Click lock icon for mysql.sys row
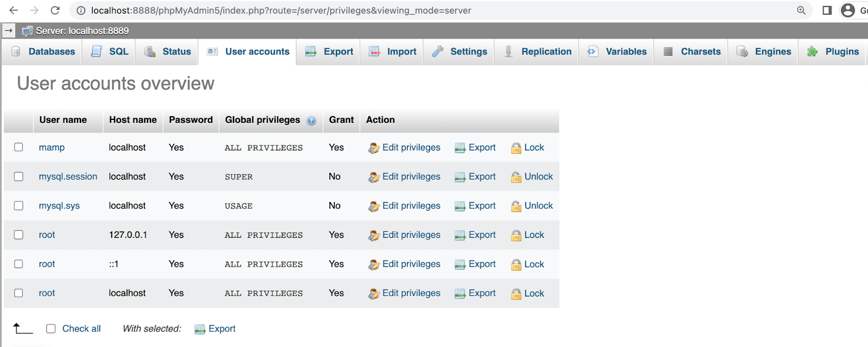Viewport: 868px width, 347px height. (516, 206)
